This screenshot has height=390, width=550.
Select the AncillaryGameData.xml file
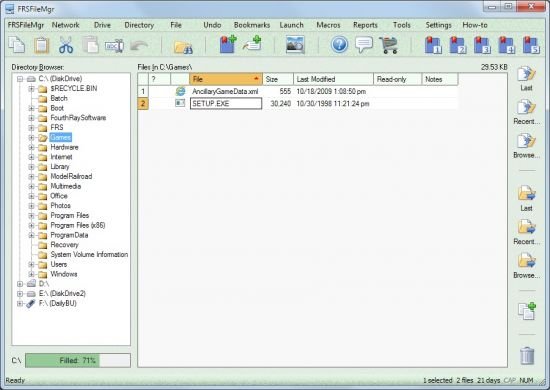pyautogui.click(x=225, y=92)
